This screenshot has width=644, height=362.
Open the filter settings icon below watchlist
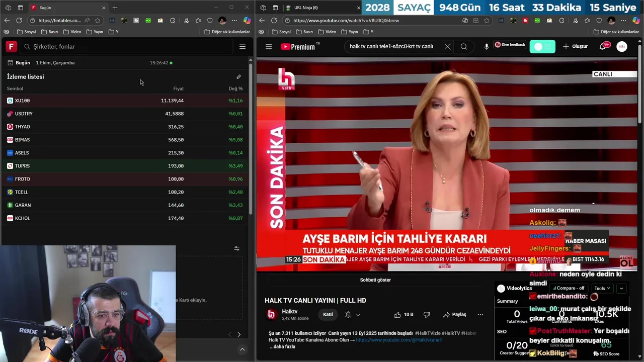(237, 248)
